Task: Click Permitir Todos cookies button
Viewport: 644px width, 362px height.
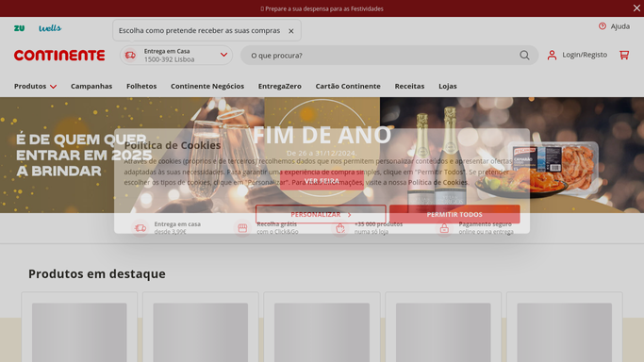Action: 454,214
